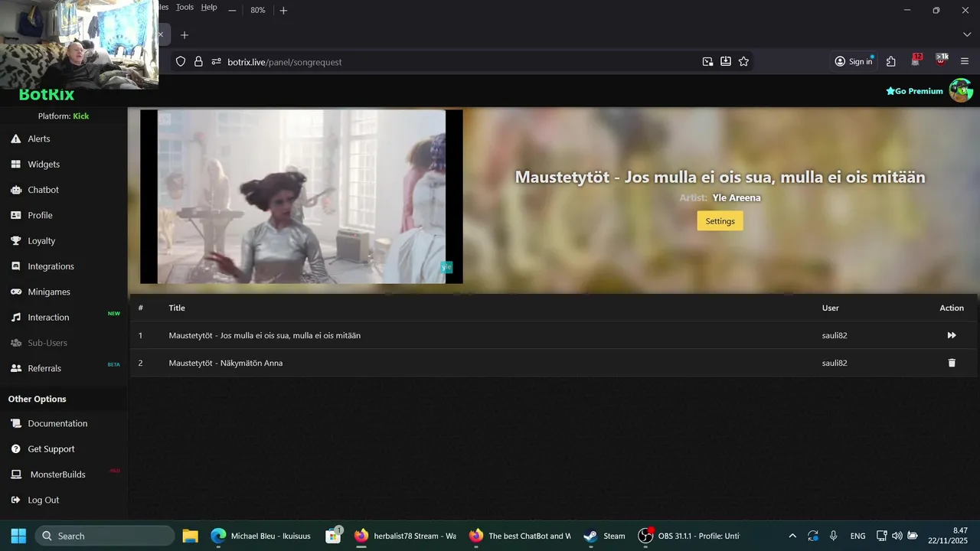Click the install app icon in address bar

tap(726, 61)
